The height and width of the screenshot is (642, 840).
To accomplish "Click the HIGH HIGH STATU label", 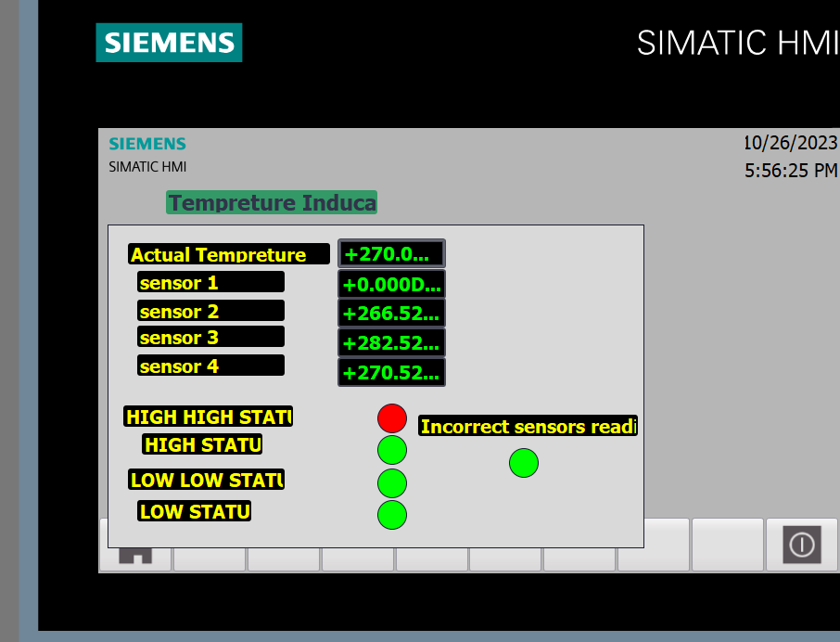I will (x=208, y=417).
